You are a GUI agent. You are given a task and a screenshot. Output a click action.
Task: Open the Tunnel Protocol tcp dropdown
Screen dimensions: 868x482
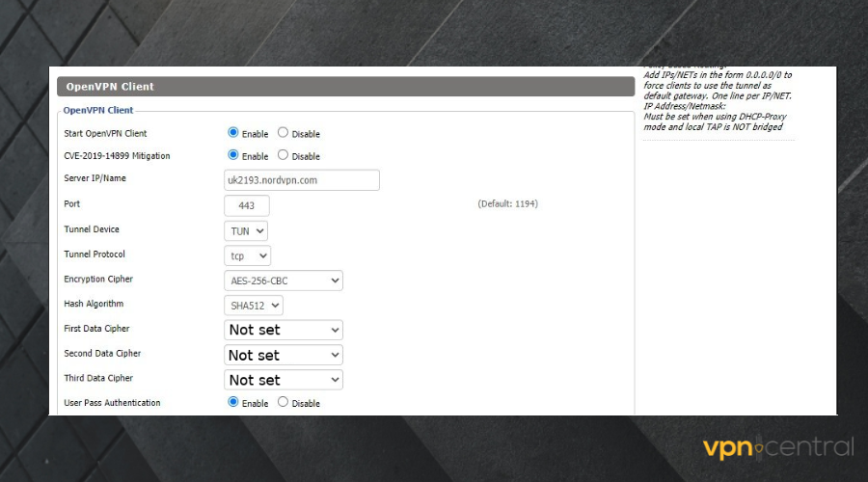pos(247,255)
